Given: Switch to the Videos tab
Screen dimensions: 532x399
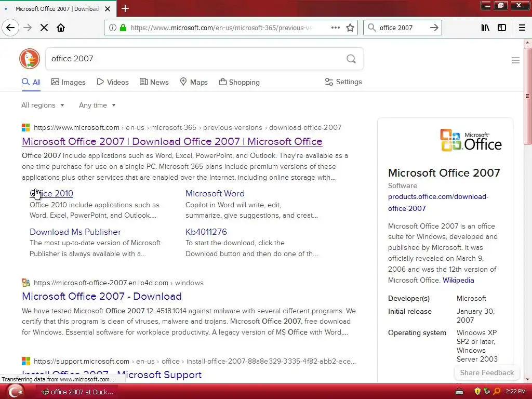Looking at the screenshot, I should pyautogui.click(x=113, y=82).
